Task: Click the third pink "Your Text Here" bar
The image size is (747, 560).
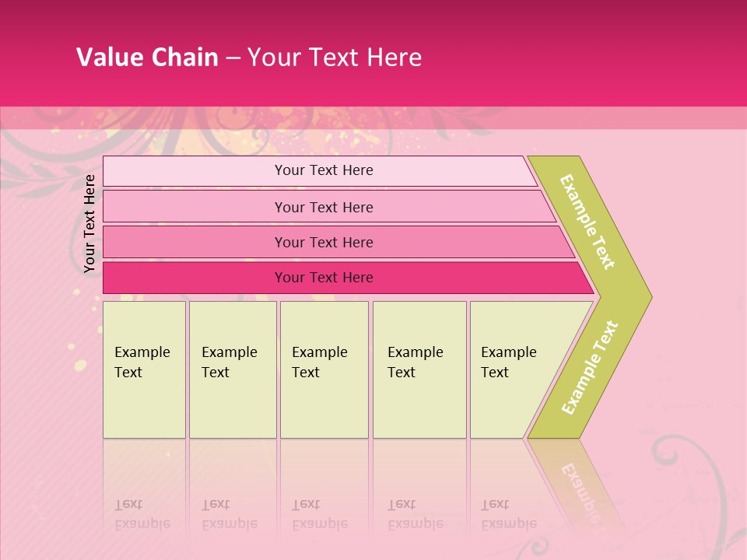Action: pos(324,243)
